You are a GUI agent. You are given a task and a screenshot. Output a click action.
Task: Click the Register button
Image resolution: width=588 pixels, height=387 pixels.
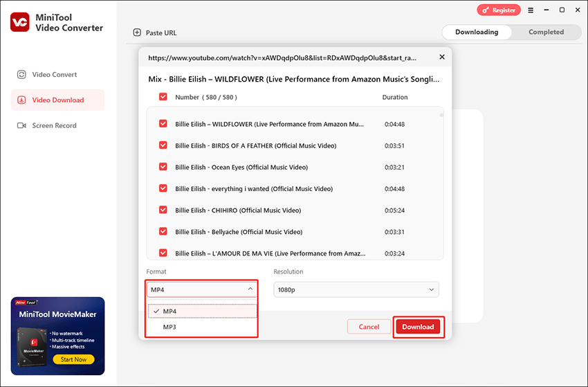pyautogui.click(x=499, y=10)
